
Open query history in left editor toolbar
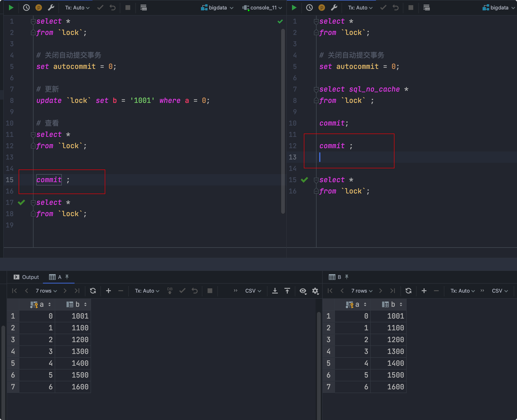pyautogui.click(x=26, y=8)
